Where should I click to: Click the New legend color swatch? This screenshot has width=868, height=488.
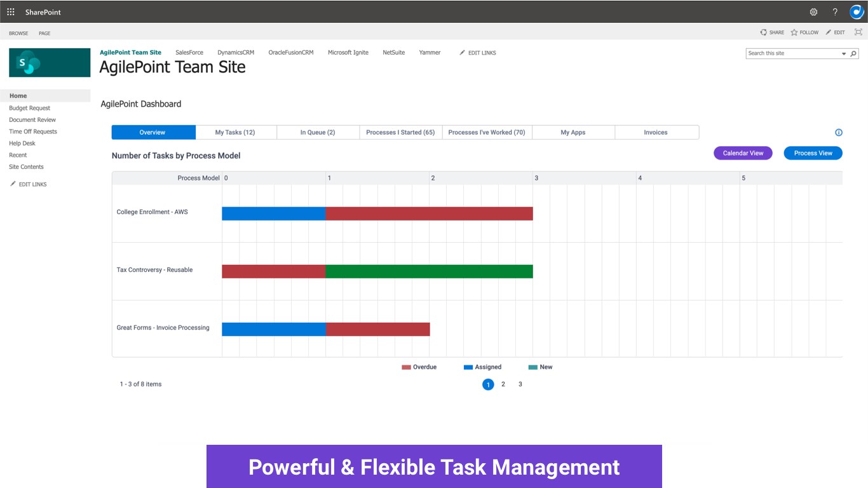point(533,367)
